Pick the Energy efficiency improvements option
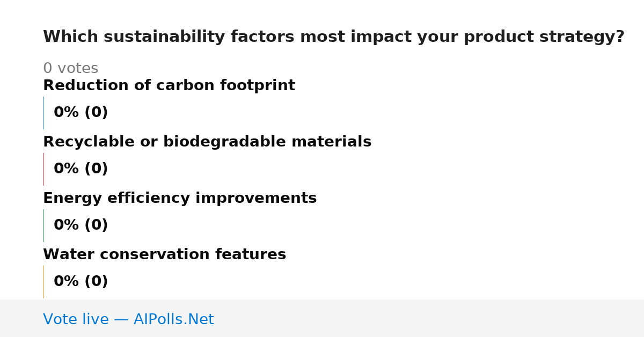 (180, 199)
